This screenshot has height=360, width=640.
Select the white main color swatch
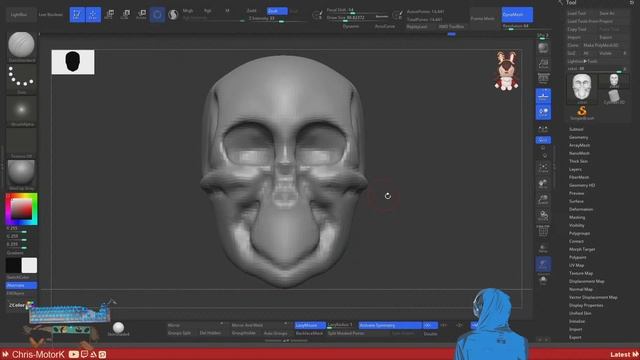click(29, 265)
